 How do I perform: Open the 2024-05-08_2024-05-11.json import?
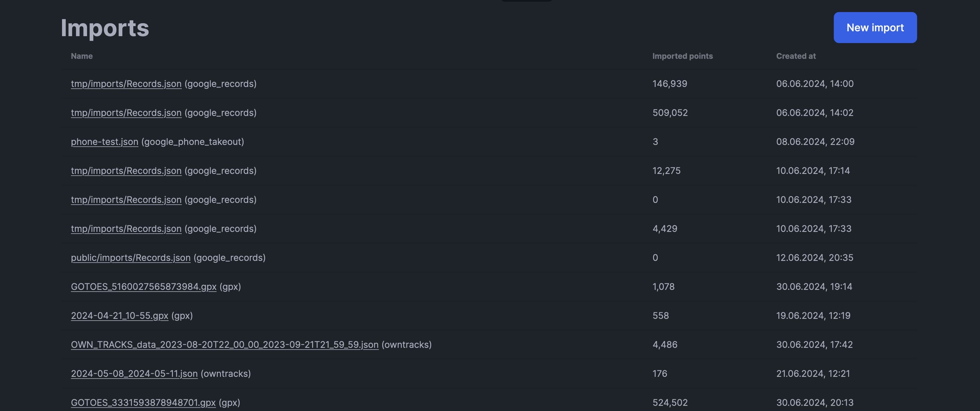point(134,374)
